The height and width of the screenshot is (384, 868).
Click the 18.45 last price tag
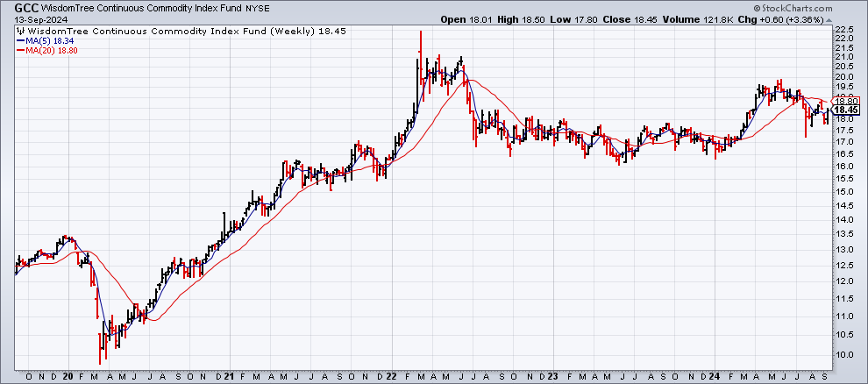(848, 110)
